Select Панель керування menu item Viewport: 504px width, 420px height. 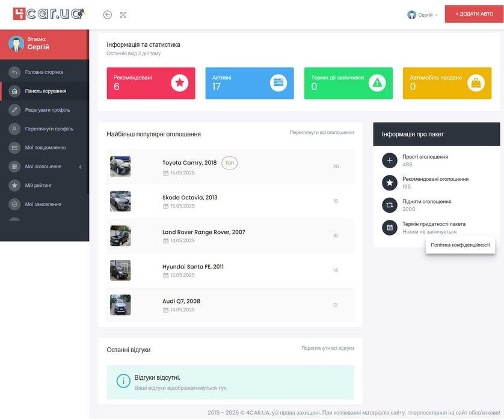45,91
